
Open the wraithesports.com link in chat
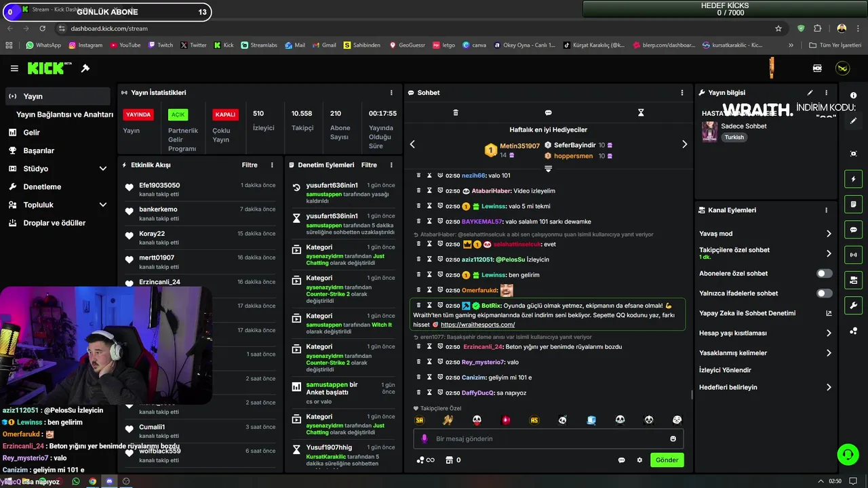tap(477, 325)
